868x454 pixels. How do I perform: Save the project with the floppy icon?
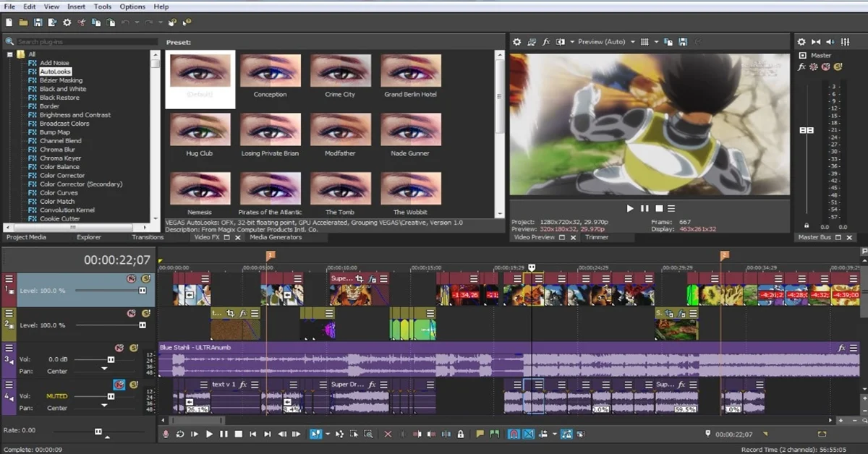[38, 22]
